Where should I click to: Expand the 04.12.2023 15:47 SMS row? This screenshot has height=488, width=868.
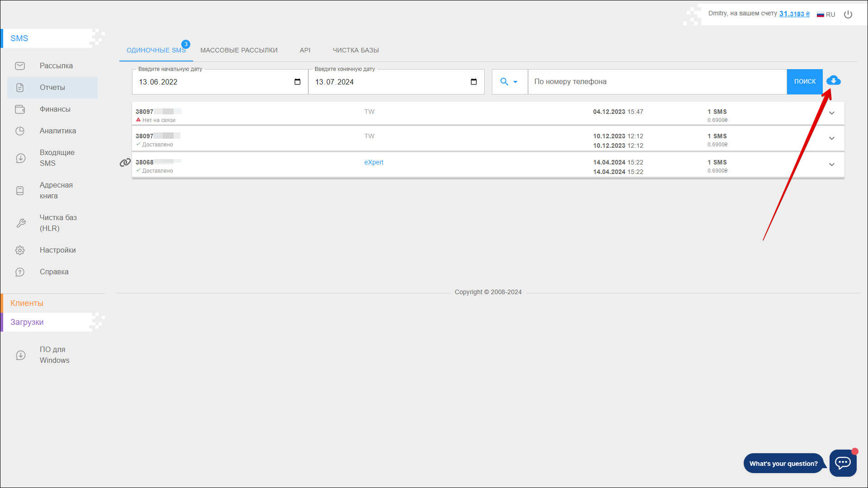point(831,113)
